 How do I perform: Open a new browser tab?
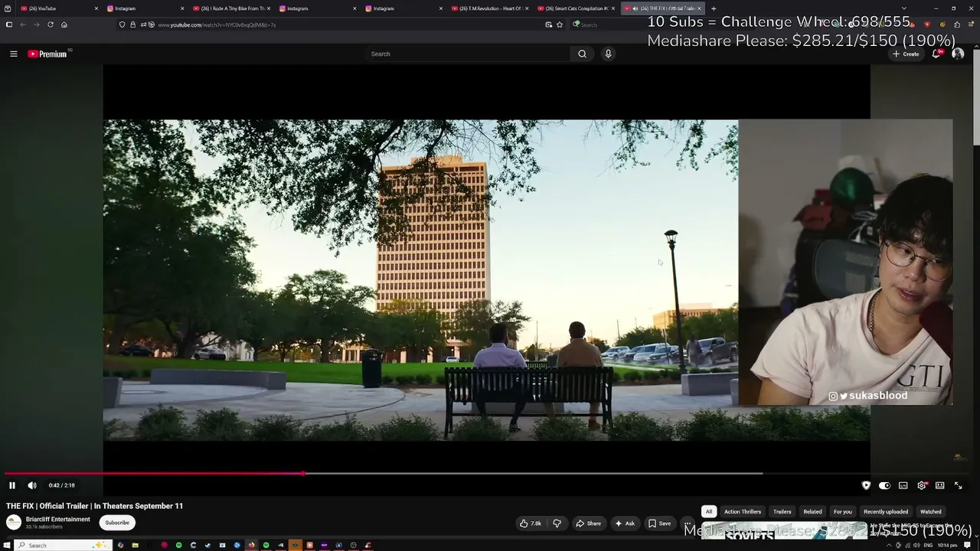[714, 8]
